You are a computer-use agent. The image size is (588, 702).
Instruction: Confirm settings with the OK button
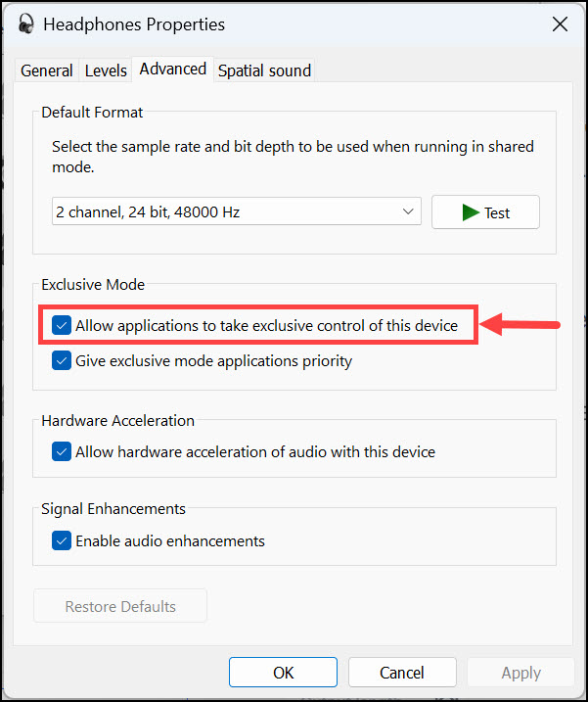283,673
